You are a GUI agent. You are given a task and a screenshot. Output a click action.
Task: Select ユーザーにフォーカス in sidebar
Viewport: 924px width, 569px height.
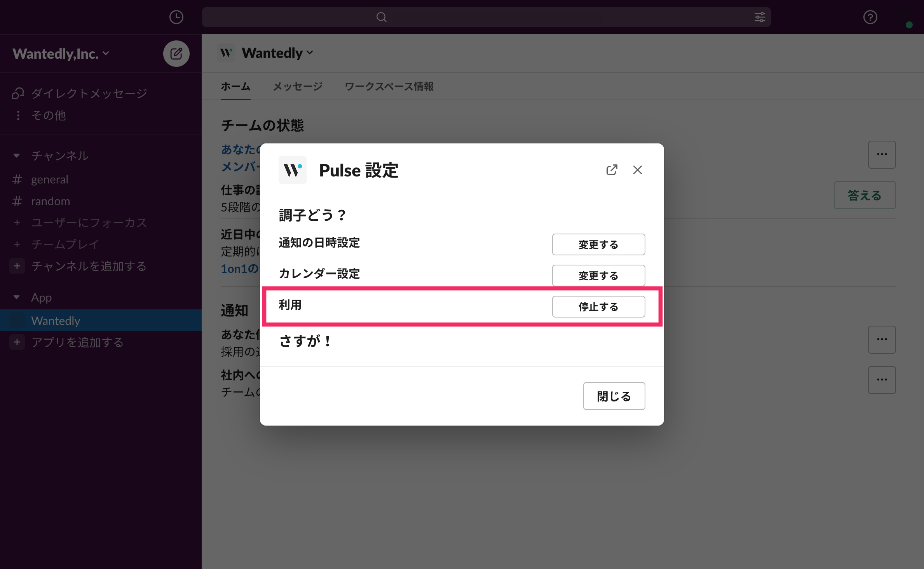click(x=89, y=223)
